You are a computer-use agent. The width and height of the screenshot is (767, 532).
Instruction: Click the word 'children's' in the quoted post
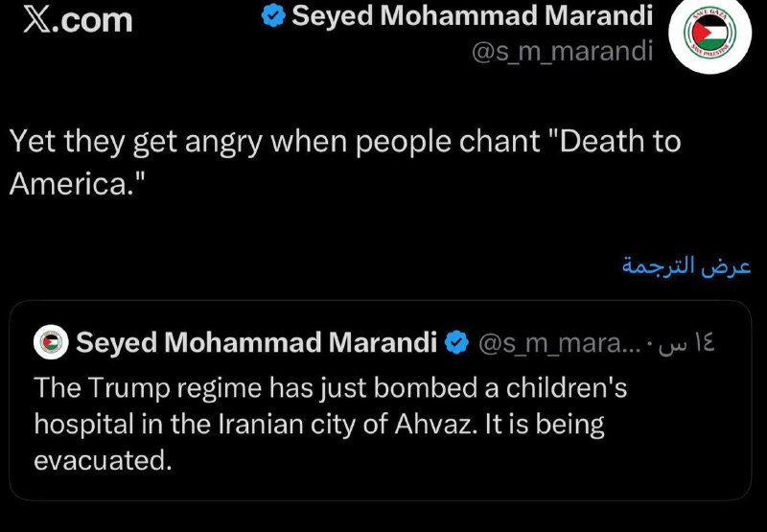pos(567,388)
